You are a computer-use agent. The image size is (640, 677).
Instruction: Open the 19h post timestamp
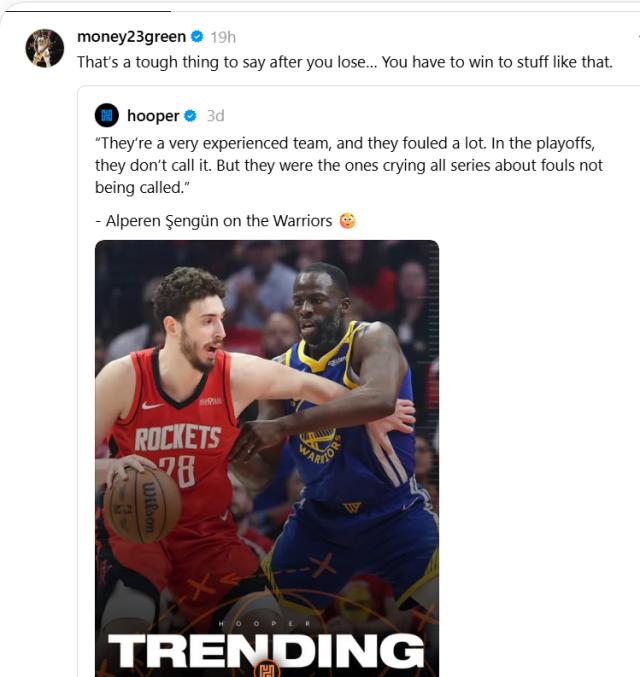[223, 38]
